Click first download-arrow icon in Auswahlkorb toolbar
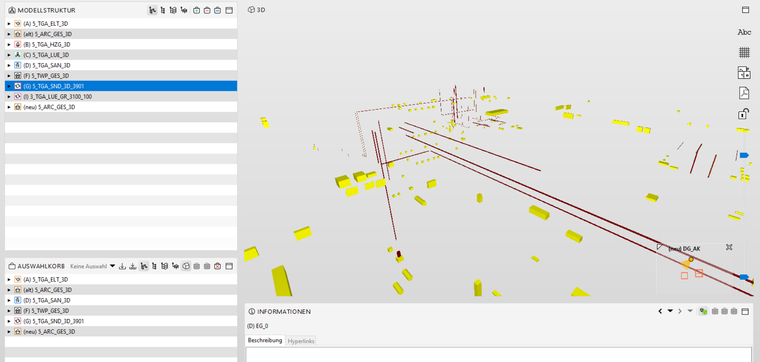The image size is (760, 362). click(122, 266)
